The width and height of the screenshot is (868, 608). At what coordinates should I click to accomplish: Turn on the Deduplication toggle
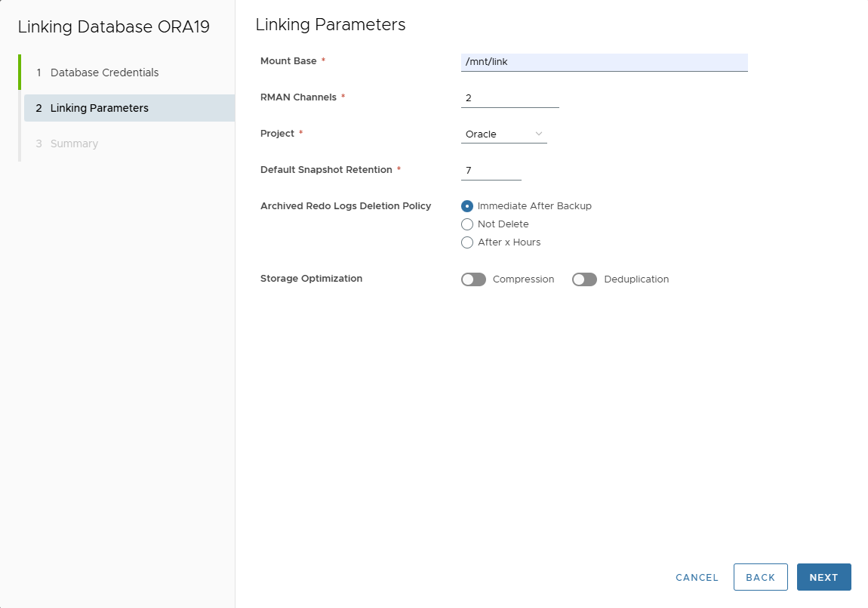[584, 279]
